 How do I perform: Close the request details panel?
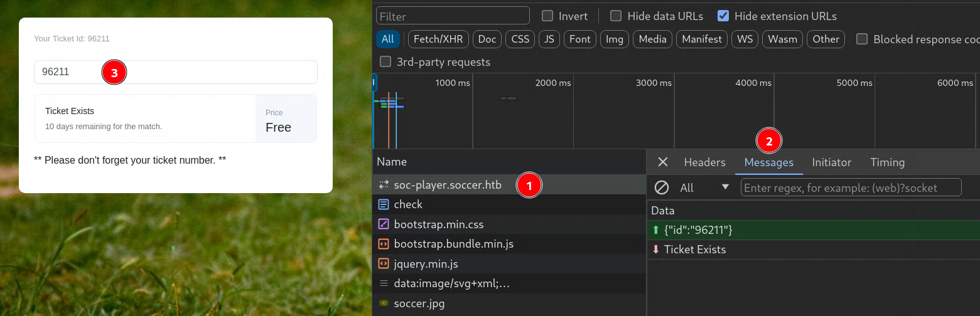tap(662, 162)
